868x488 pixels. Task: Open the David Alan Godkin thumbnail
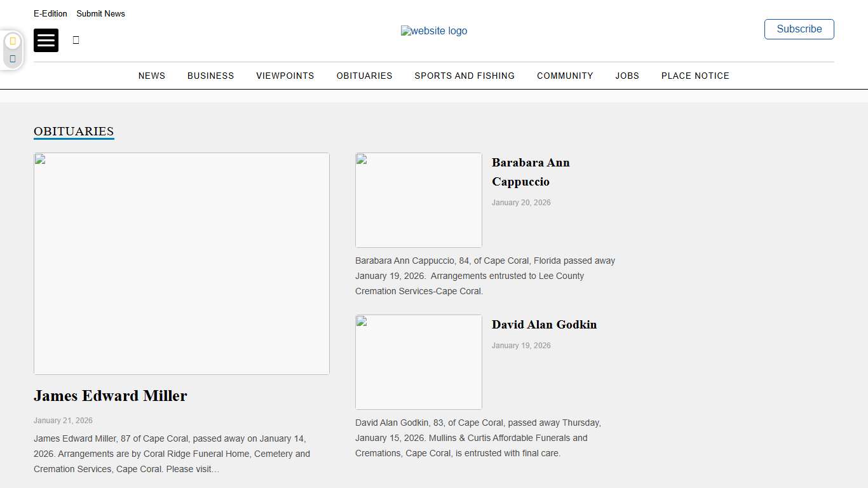point(419,362)
